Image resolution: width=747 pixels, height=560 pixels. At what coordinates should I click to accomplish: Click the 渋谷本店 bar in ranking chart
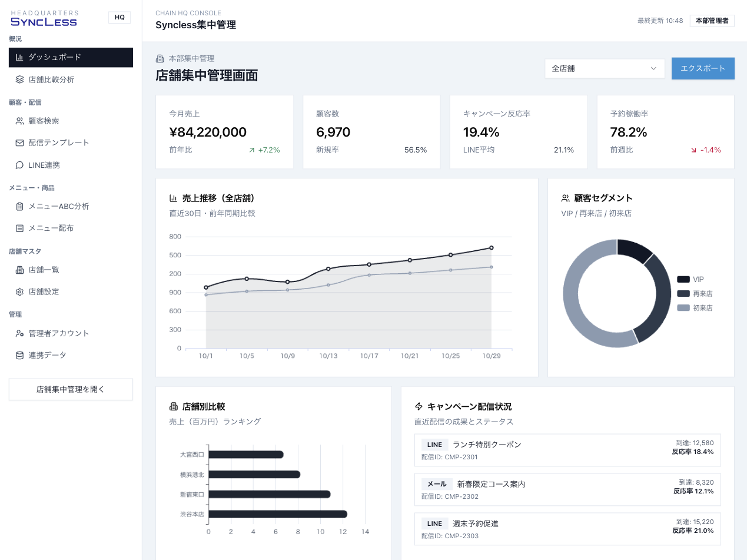277,514
